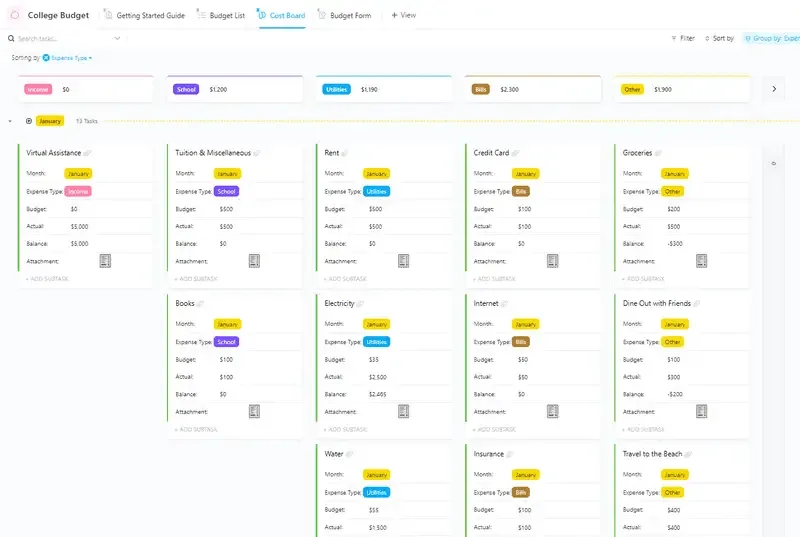
Task: Open attachment icon on Dine Out with Friends card
Action: (x=702, y=412)
